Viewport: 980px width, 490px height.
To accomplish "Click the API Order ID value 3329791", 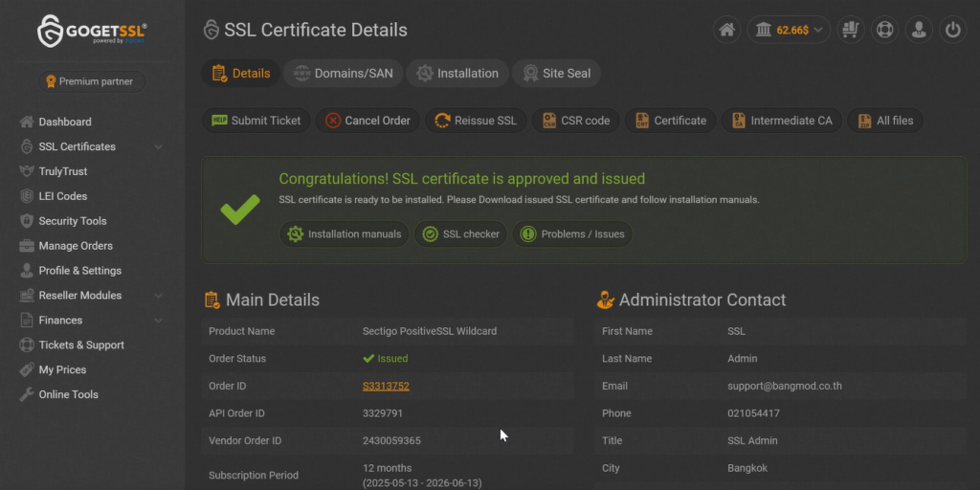I will pos(383,413).
